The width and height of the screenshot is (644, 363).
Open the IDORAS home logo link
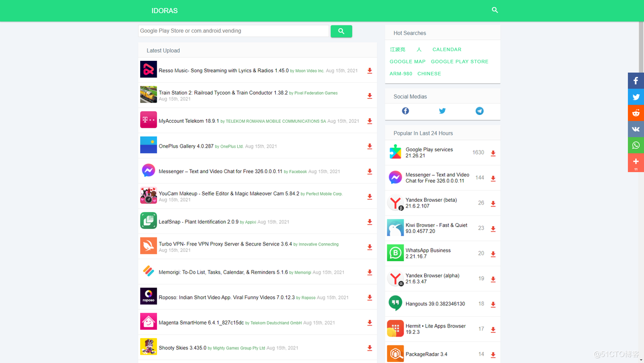pyautogui.click(x=165, y=10)
